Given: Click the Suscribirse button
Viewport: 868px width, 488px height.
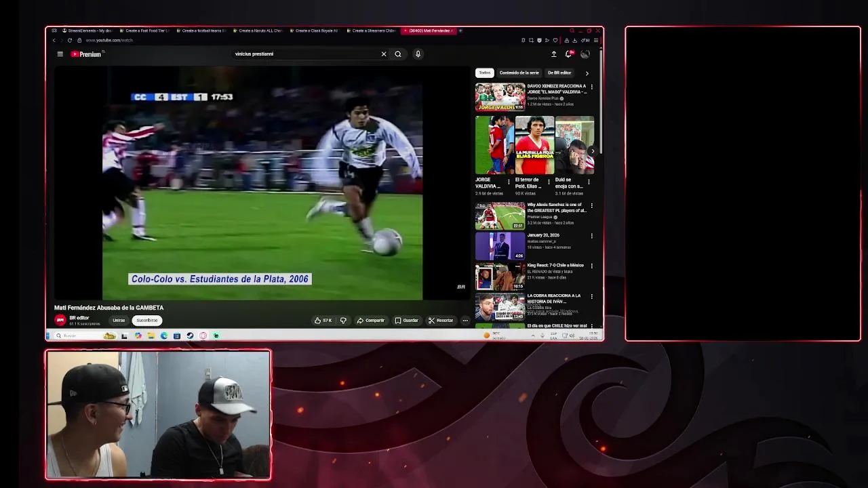Looking at the screenshot, I should point(147,320).
